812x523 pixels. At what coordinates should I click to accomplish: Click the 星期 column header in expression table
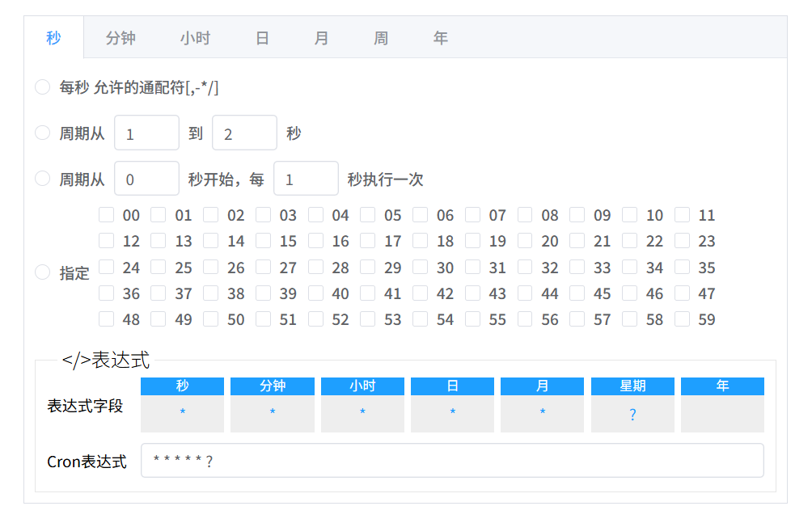point(632,386)
